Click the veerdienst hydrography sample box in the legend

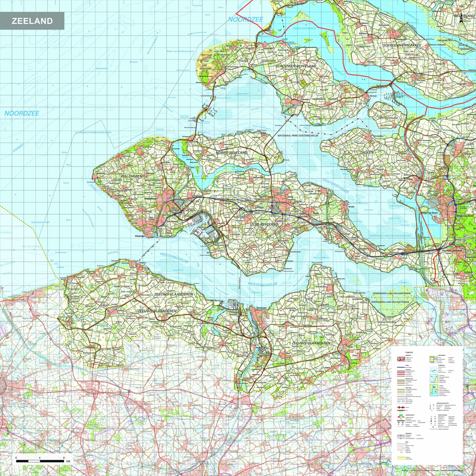(x=434, y=378)
